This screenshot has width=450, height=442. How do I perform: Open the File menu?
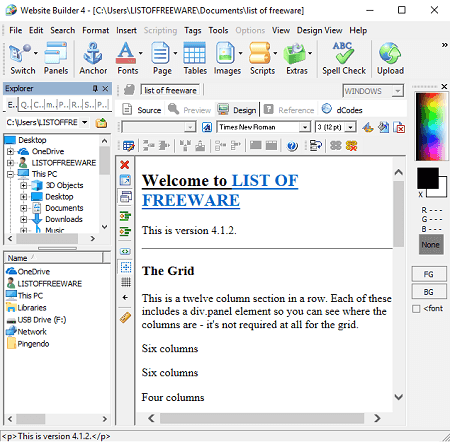click(15, 30)
